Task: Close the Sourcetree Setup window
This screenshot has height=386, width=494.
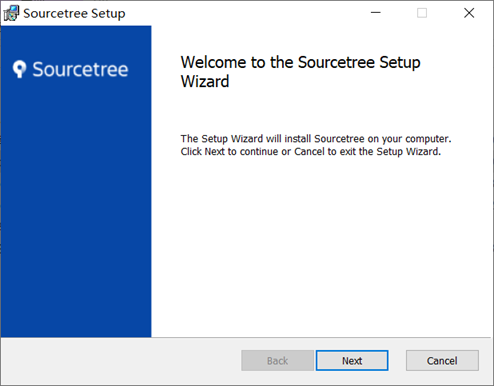Action: coord(469,13)
